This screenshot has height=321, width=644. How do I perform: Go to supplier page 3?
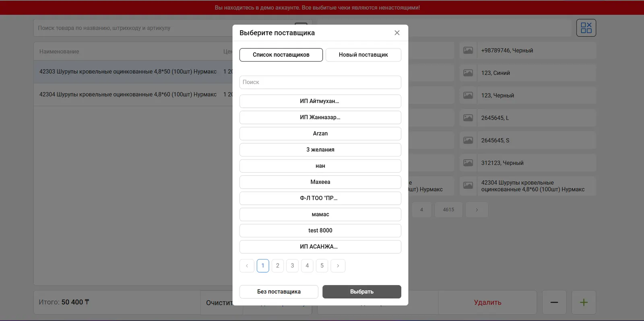click(x=292, y=266)
